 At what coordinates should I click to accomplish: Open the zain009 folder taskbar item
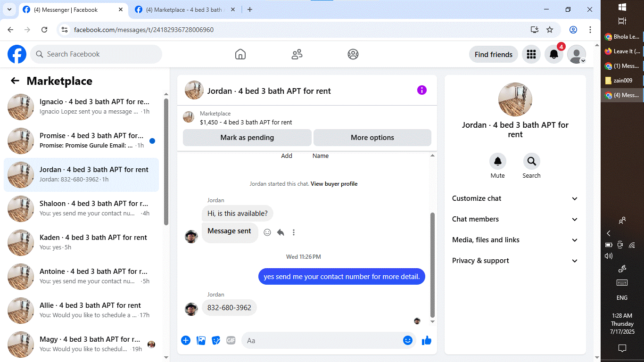tap(622, 80)
